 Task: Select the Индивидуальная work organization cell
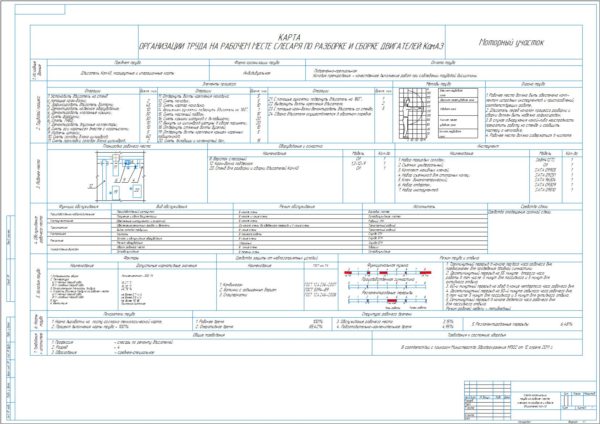coord(257,73)
